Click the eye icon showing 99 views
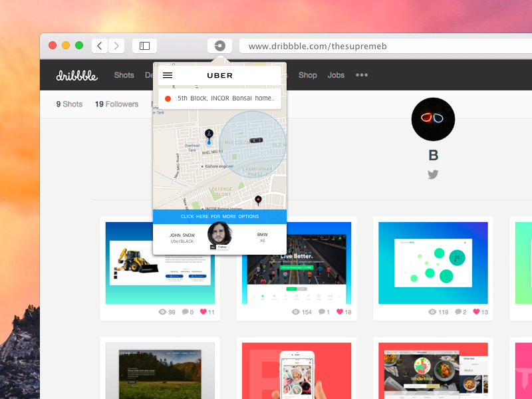Image resolution: width=532 pixels, height=399 pixels. pos(162,312)
